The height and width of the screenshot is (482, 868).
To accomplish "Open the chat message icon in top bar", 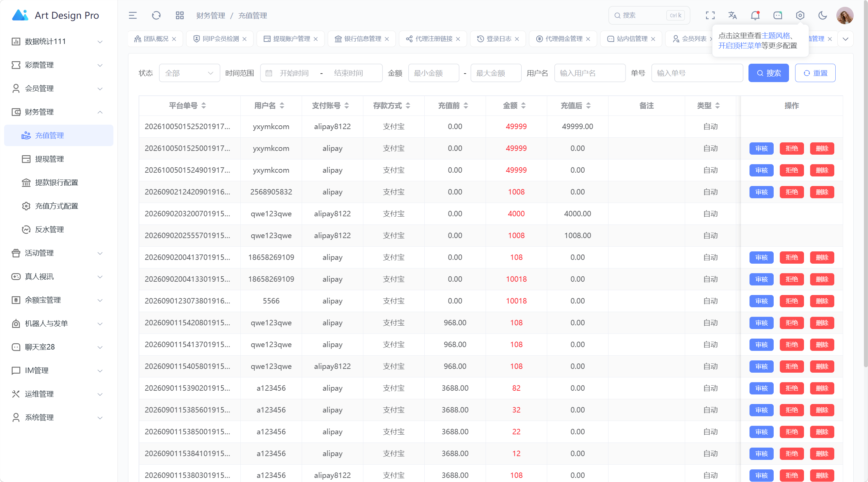I will 778,15.
